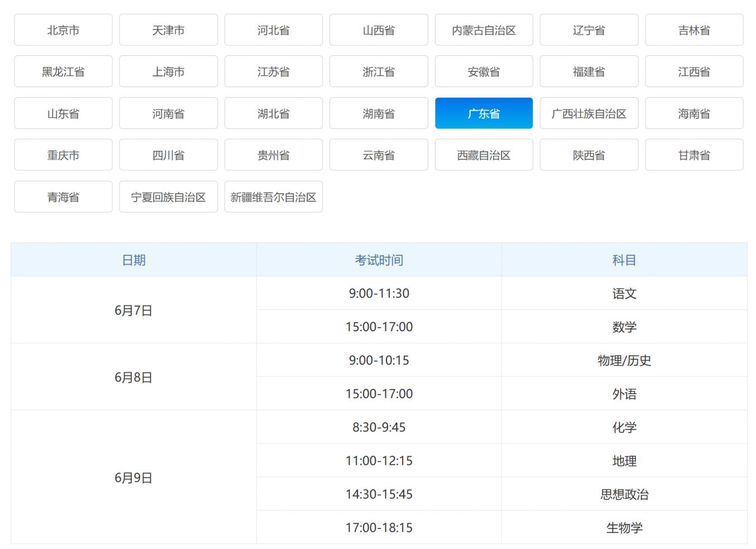This screenshot has width=756, height=549.
Task: Click the 11:00-12:15 time cell
Action: coord(379,461)
